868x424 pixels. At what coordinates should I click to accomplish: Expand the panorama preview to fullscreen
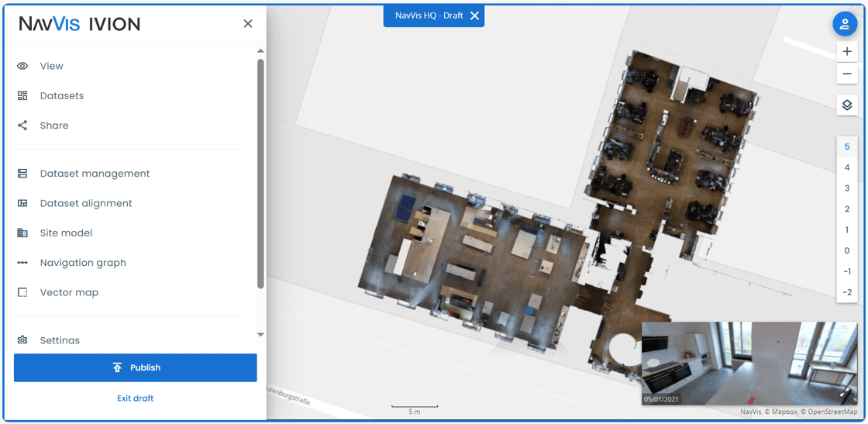click(x=845, y=392)
